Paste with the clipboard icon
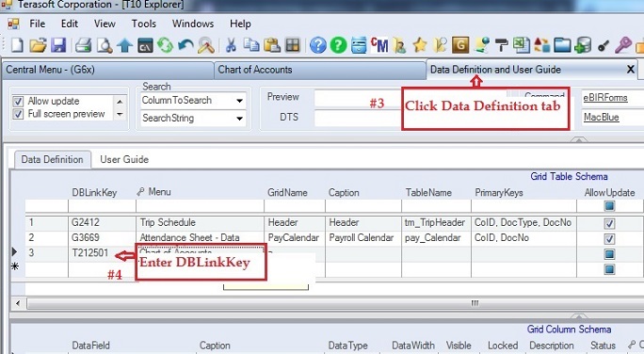 tap(271, 45)
